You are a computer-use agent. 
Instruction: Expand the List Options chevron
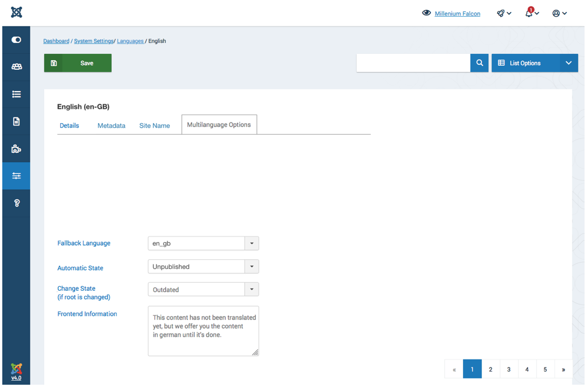[x=569, y=63]
